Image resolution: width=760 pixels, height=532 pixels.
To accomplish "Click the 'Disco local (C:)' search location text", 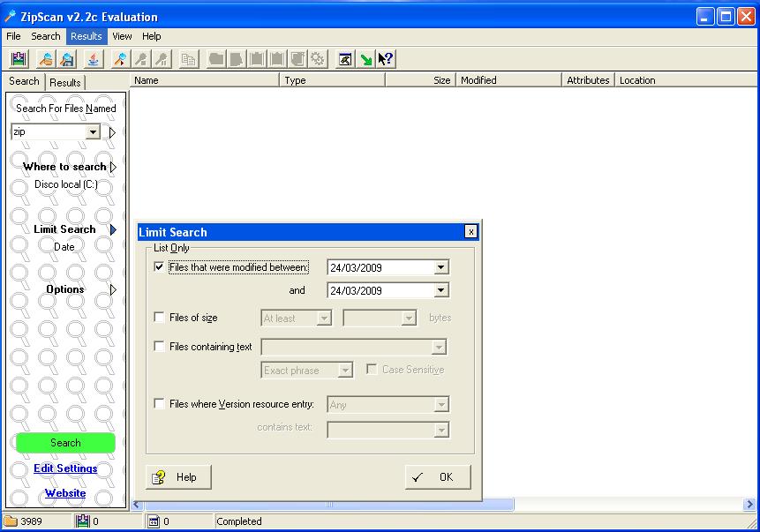I will 66,184.
